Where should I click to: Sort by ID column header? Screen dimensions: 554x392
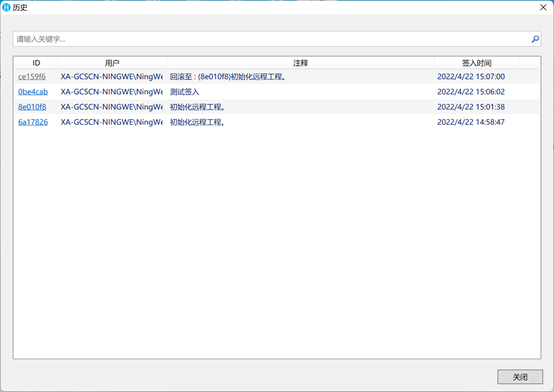pyautogui.click(x=36, y=63)
